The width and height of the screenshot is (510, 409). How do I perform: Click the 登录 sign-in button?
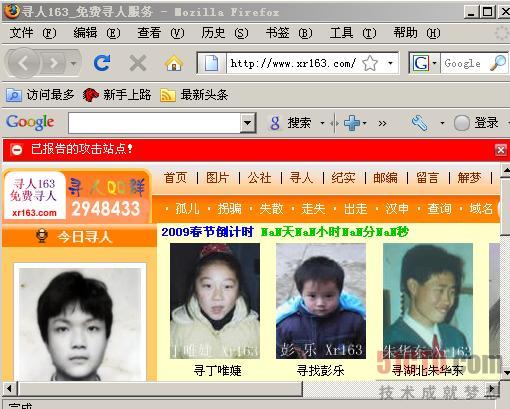tap(476, 123)
